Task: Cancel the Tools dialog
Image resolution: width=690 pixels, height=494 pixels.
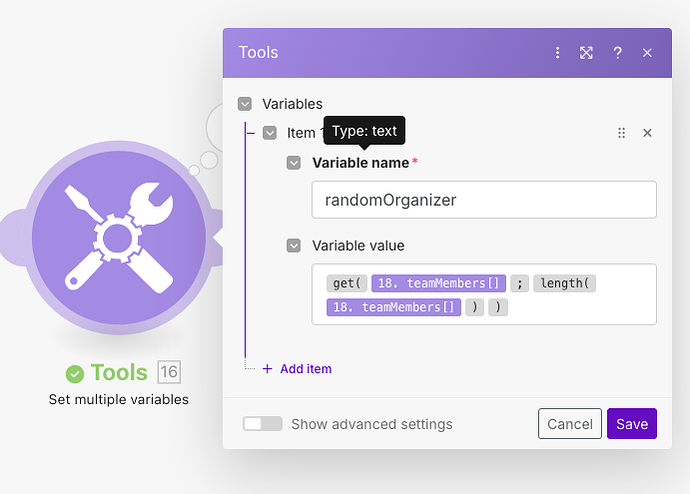Action: point(570,424)
